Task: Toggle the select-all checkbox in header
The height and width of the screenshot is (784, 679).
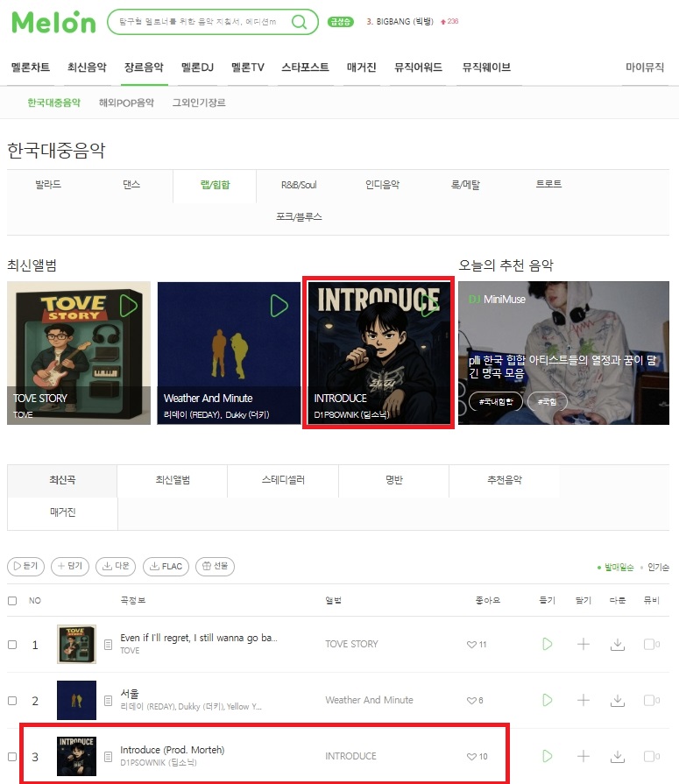Action: pyautogui.click(x=12, y=601)
